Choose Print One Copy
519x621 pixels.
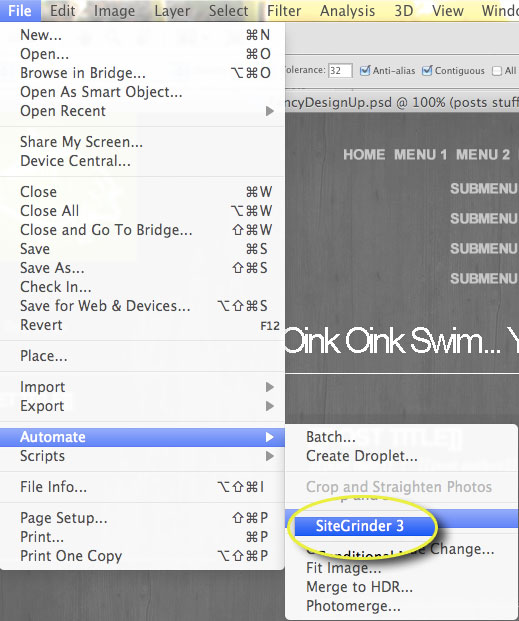point(142,556)
